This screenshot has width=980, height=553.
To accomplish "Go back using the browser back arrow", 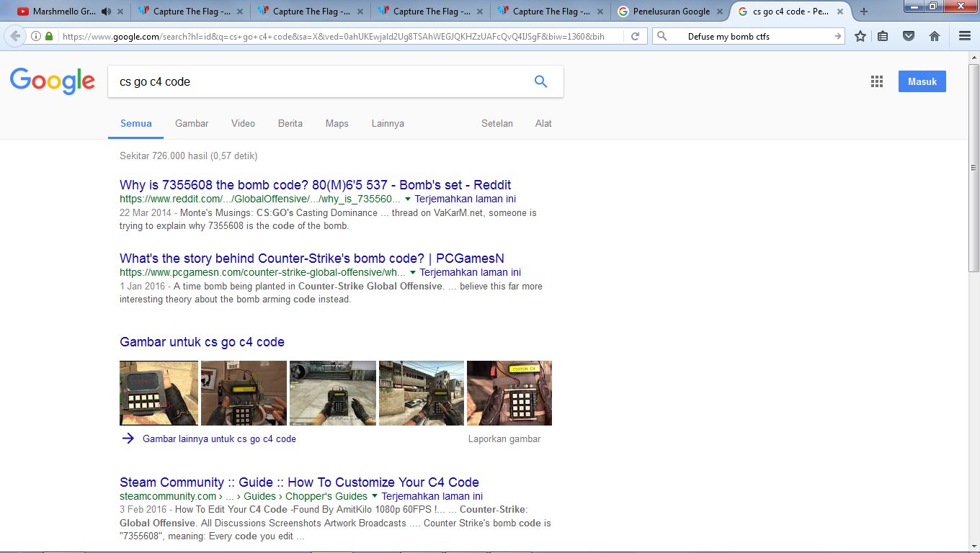I will click(x=16, y=36).
